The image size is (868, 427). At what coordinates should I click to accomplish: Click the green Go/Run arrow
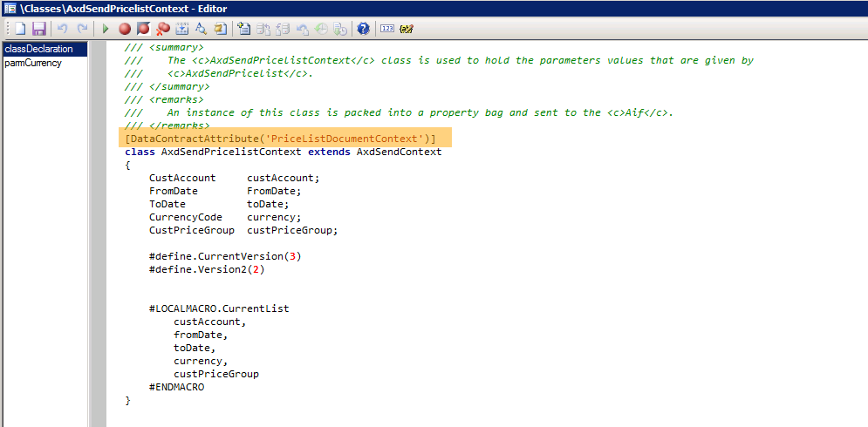click(x=106, y=29)
